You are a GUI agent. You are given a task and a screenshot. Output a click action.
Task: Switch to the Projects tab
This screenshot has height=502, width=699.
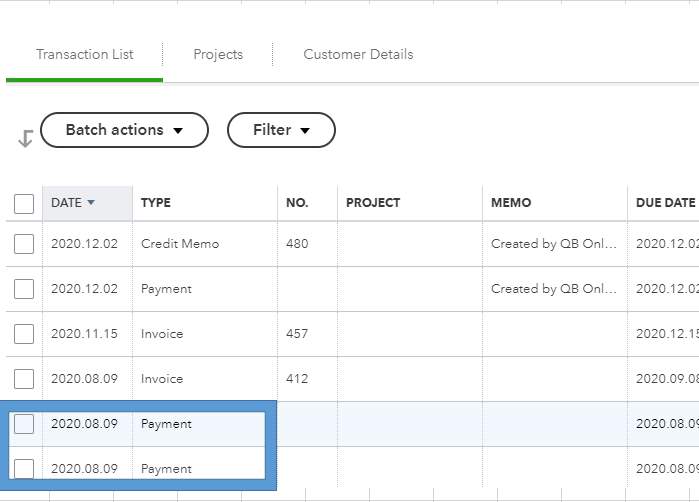point(218,54)
